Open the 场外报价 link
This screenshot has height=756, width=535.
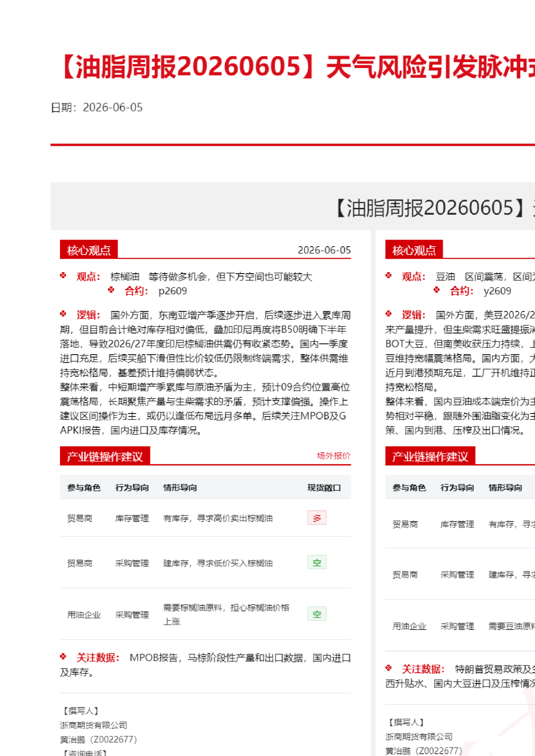click(x=333, y=456)
